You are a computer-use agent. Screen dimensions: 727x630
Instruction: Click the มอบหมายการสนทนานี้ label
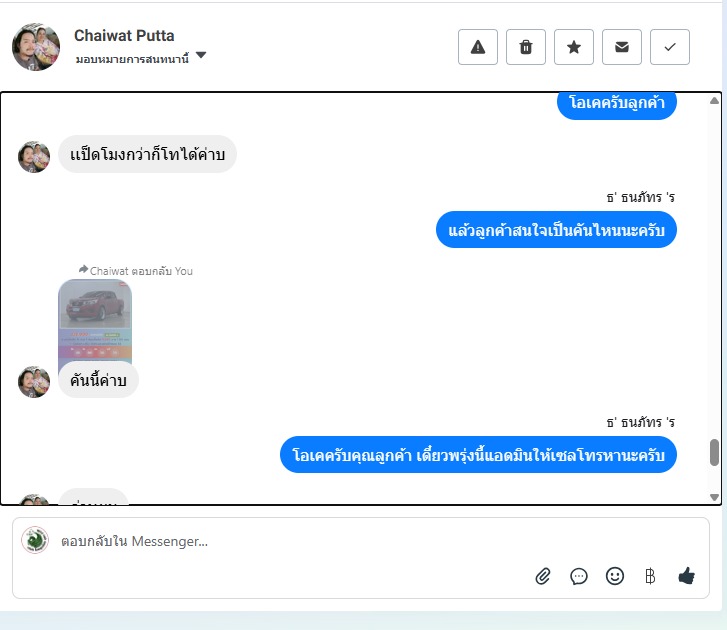132,59
